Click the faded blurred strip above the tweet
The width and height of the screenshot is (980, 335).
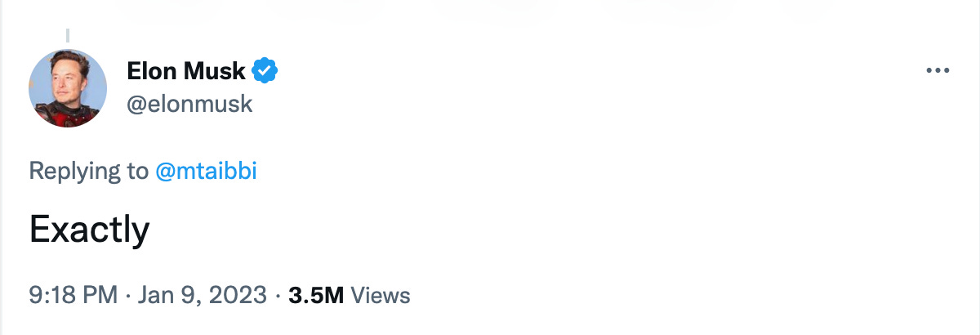click(x=490, y=10)
